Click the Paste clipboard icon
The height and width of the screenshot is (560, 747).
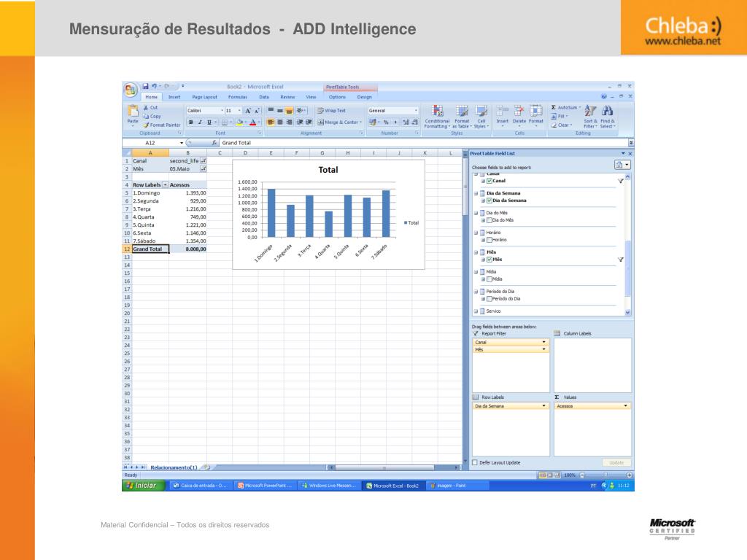(x=133, y=112)
